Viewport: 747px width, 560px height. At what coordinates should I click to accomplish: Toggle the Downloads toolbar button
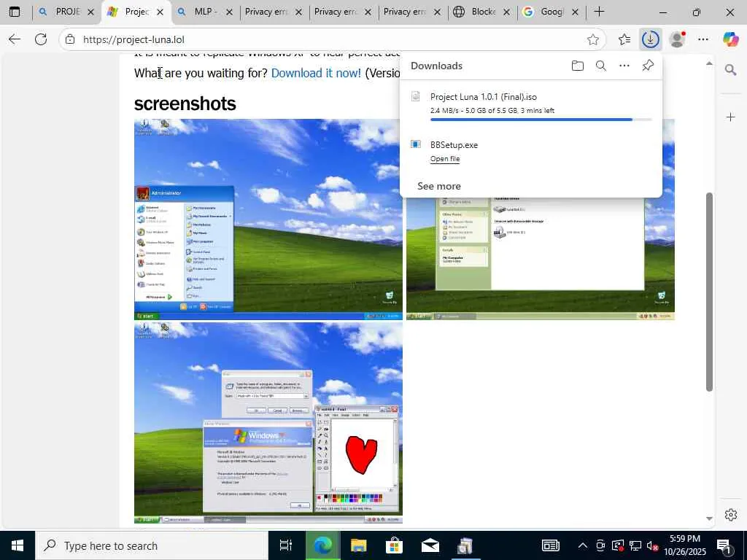pyautogui.click(x=650, y=39)
